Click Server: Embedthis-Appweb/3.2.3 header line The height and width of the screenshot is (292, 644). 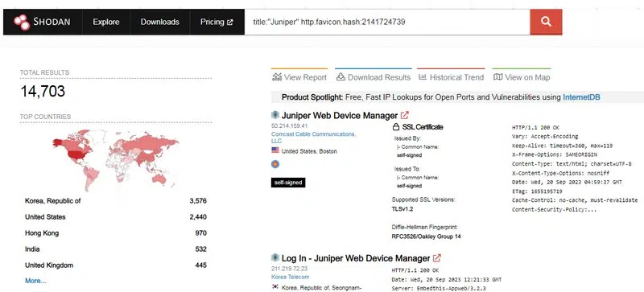pos(439,288)
